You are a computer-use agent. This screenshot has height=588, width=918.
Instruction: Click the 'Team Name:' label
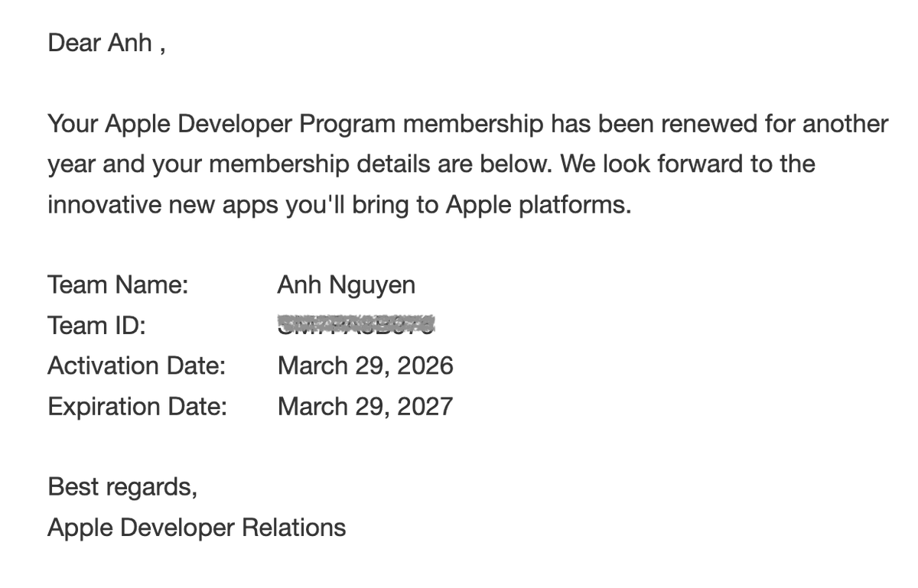[x=118, y=285]
